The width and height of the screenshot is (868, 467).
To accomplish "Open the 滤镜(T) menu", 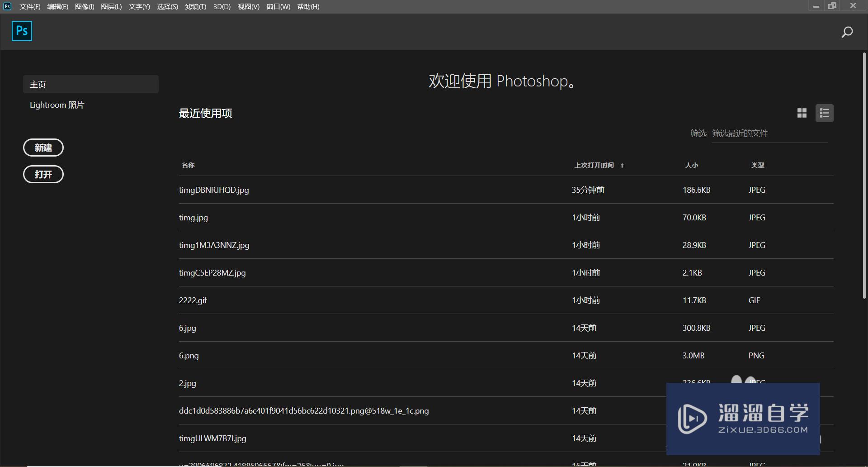I will tap(195, 7).
